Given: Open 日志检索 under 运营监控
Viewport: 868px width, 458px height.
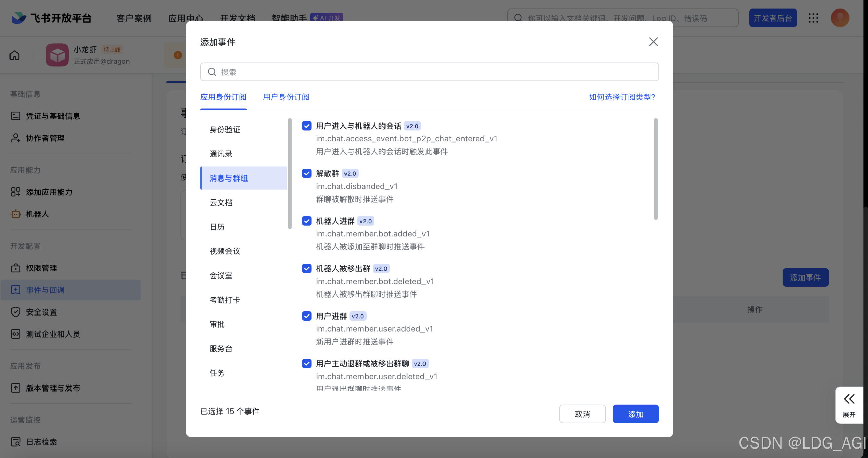Looking at the screenshot, I should pos(42,442).
